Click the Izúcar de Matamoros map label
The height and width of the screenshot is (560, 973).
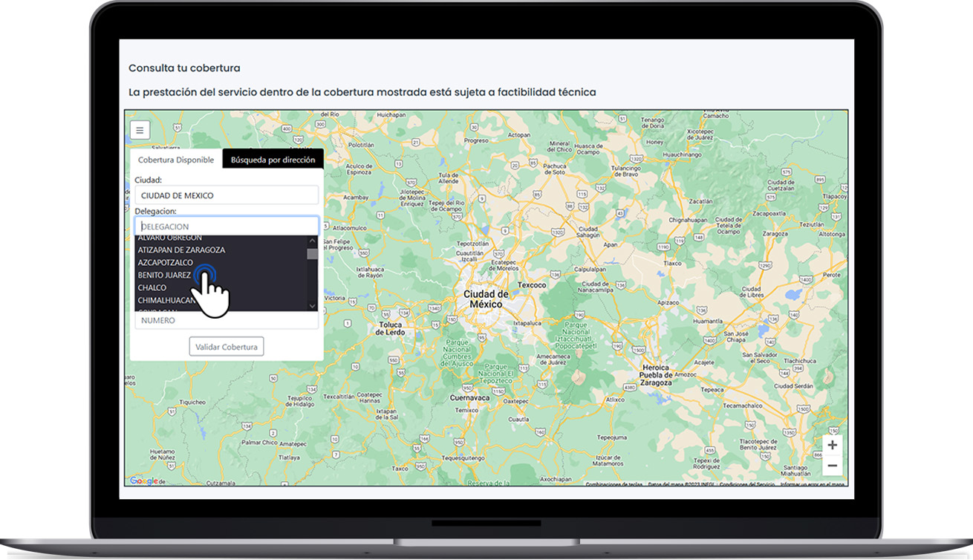coord(608,460)
